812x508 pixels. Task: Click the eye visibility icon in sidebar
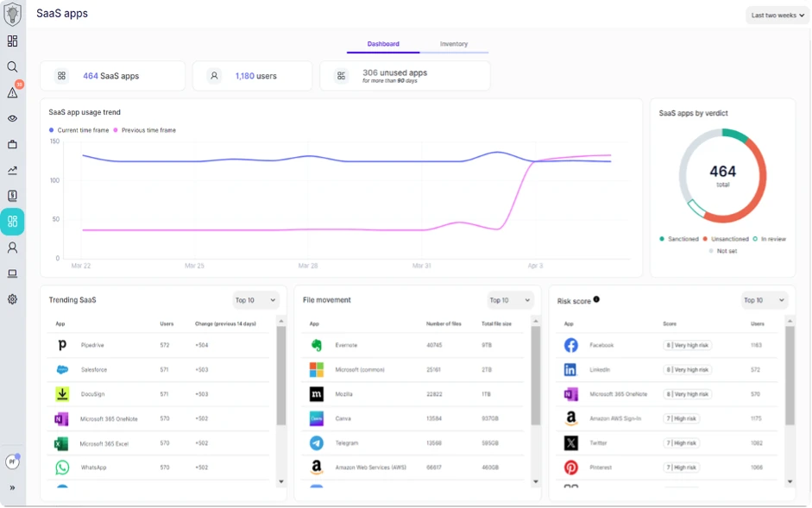(x=12, y=119)
